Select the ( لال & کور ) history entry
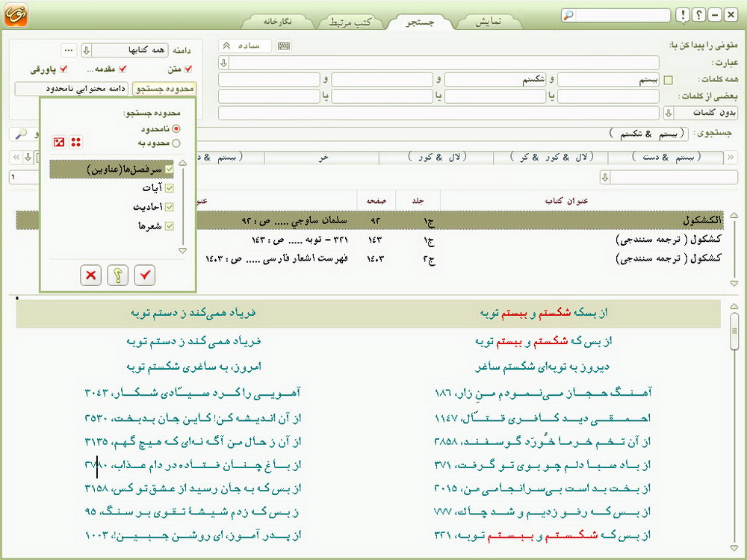Screen dimensions: 747x560 (x=436, y=157)
